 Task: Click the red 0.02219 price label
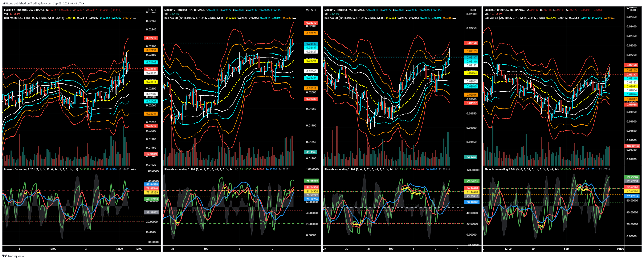[151, 38]
